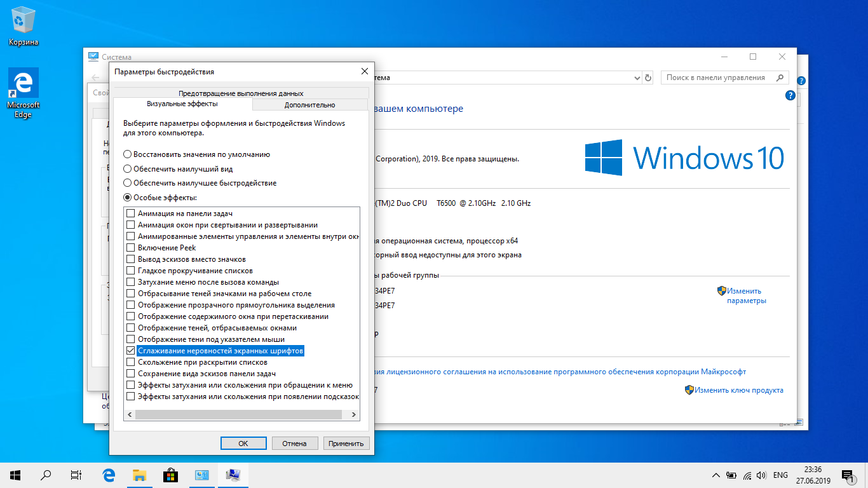The height and width of the screenshot is (488, 868).
Task: Refresh the Control Panel address bar
Action: point(648,78)
